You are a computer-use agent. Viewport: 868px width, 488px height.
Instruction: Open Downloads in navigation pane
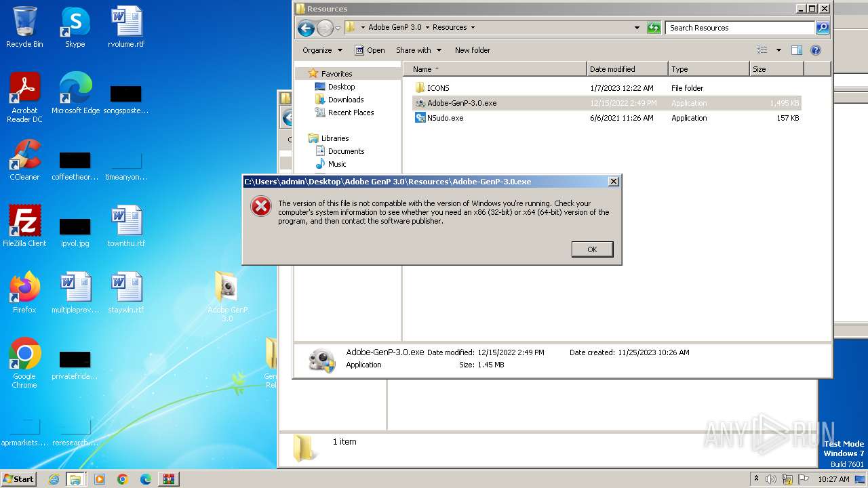(346, 100)
